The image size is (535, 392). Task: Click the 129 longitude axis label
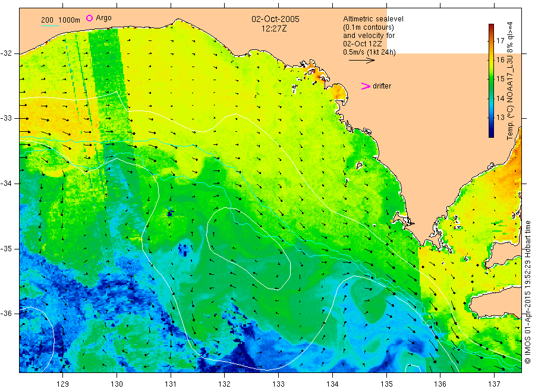63,384
